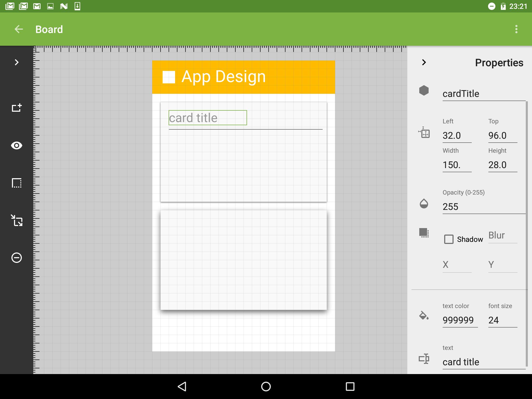The height and width of the screenshot is (399, 532).
Task: Select the second empty card on canvas
Action: point(244,260)
